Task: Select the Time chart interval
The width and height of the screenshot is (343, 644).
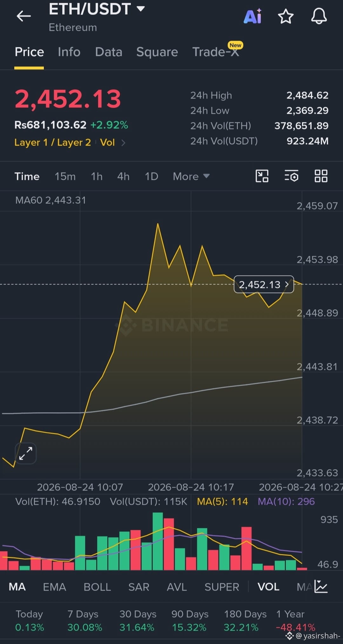Action: click(x=27, y=176)
